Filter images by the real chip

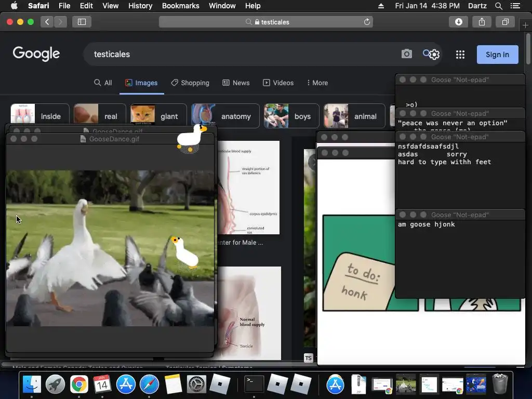[100, 116]
